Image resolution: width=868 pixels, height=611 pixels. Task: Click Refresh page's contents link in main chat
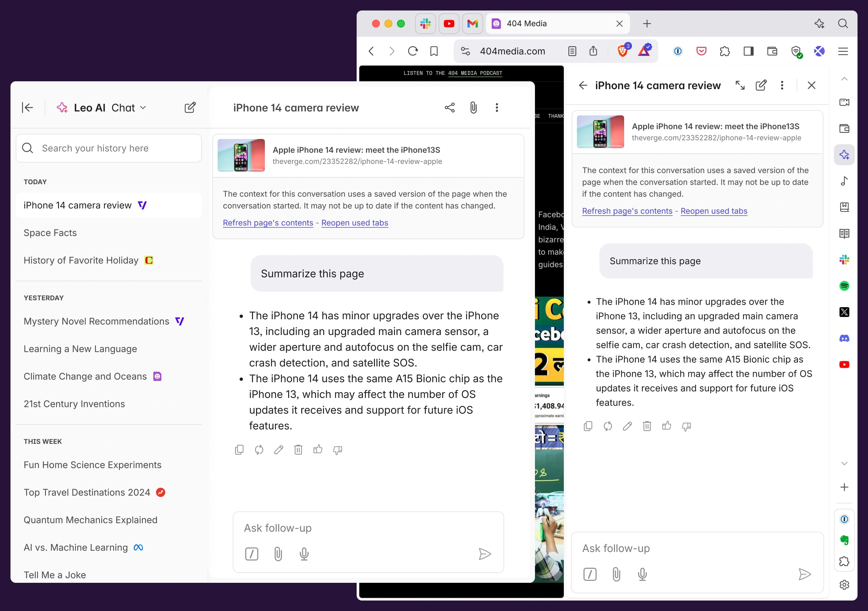(x=268, y=223)
